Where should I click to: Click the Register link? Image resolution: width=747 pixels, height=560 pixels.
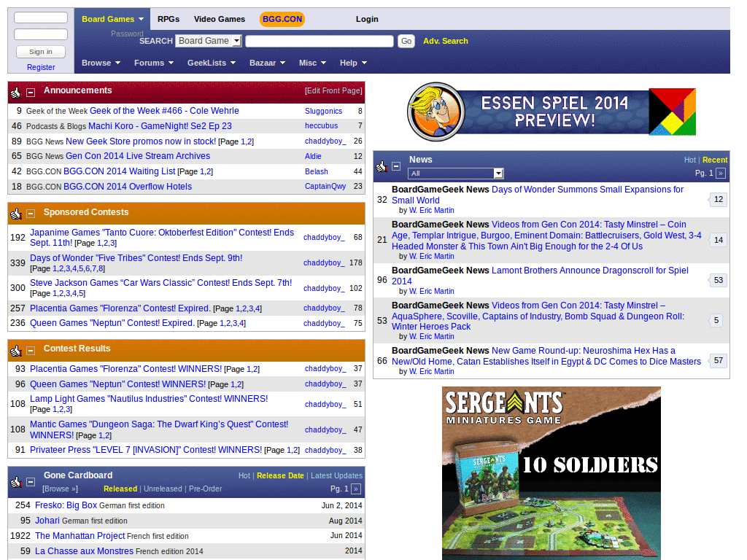41,67
